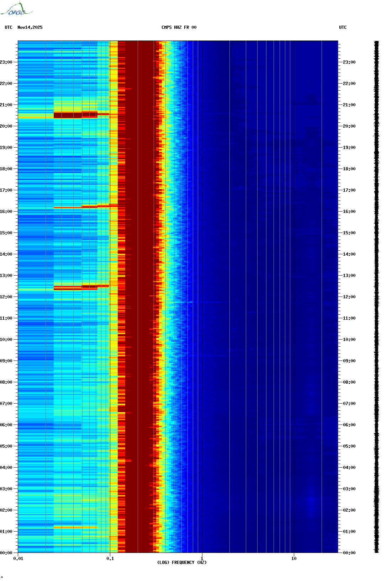Viewport: 392px width, 581px height.
Task: Click the seismic waveform trace at right
Action: click(376, 297)
